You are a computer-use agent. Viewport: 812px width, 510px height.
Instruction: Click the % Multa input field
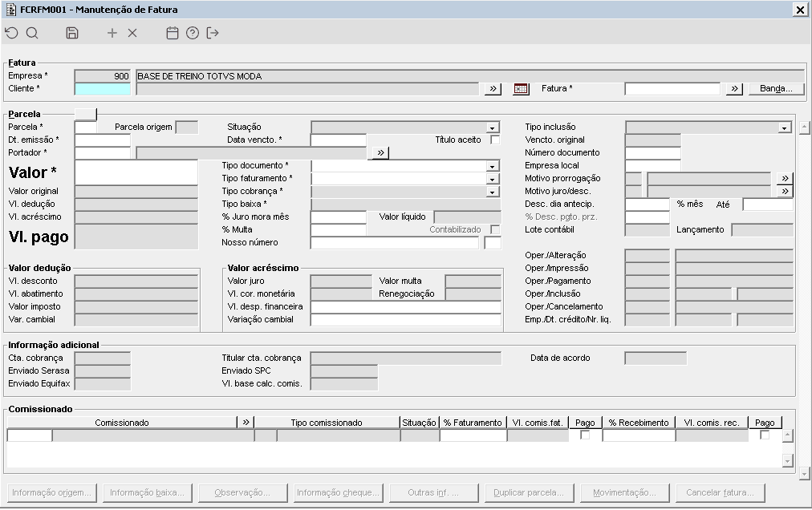click(x=338, y=229)
